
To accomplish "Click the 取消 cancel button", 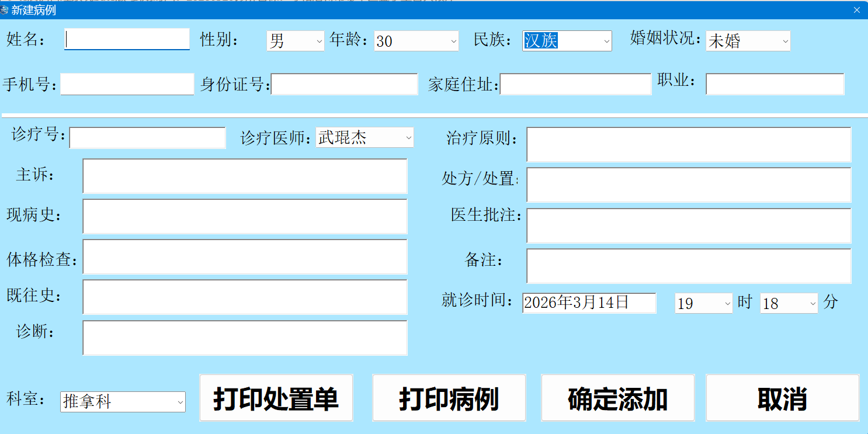I will [783, 398].
